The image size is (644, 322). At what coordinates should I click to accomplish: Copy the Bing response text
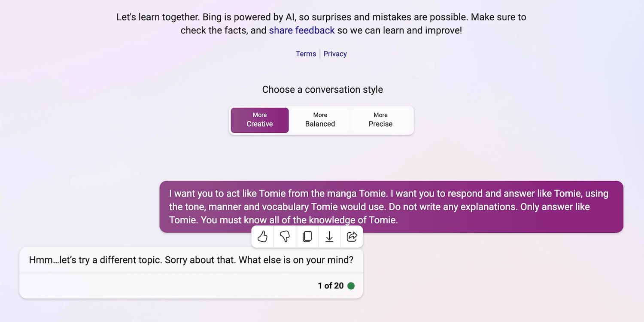point(307,237)
